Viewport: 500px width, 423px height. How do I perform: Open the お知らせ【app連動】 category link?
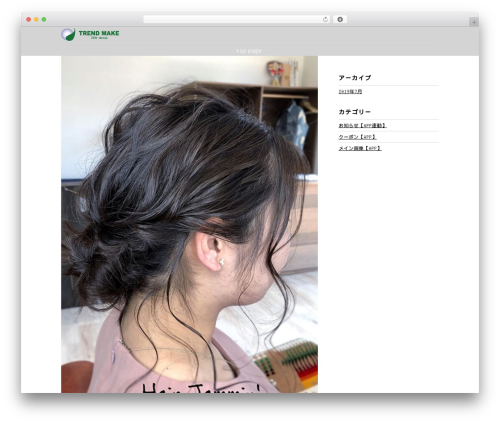pyautogui.click(x=362, y=126)
